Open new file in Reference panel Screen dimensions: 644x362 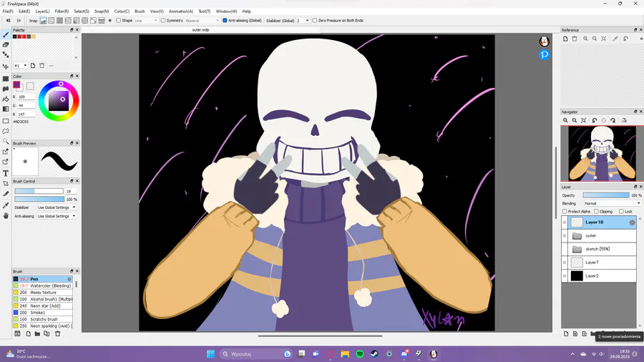pyautogui.click(x=565, y=39)
